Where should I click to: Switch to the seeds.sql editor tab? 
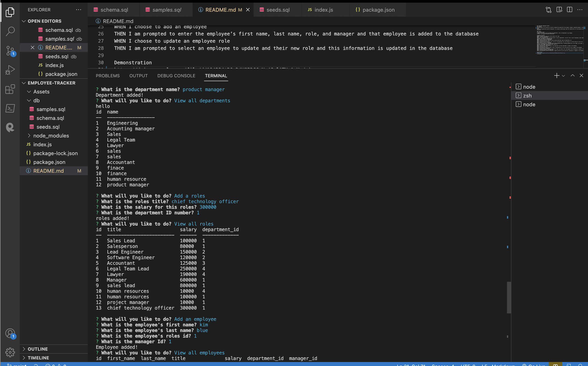point(278,10)
